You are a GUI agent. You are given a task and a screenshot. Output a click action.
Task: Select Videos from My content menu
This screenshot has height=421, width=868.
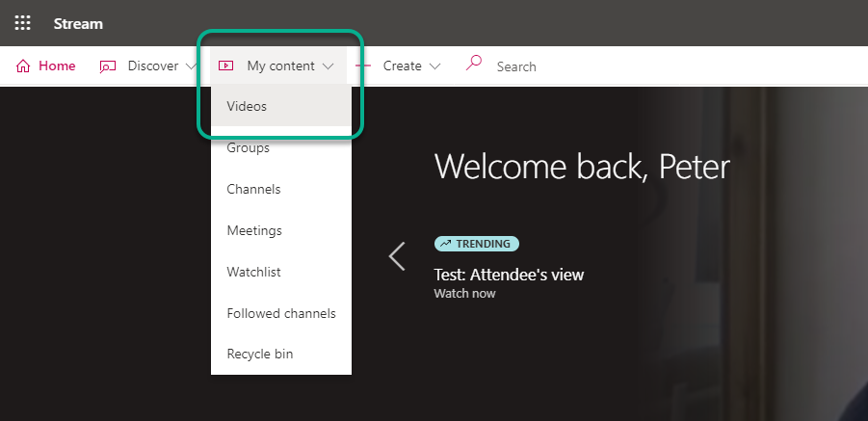tap(281, 106)
